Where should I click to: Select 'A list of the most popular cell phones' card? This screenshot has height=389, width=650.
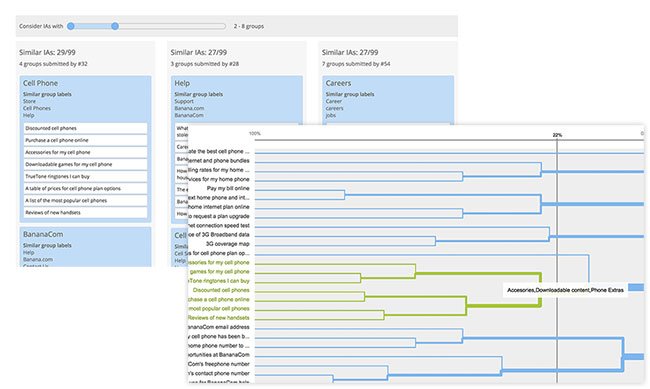coord(85,200)
